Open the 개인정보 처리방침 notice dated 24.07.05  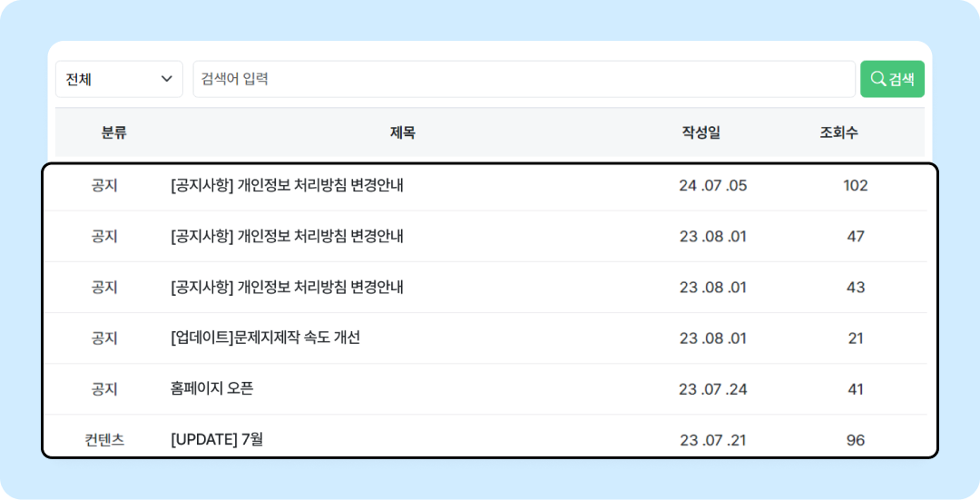pos(287,186)
